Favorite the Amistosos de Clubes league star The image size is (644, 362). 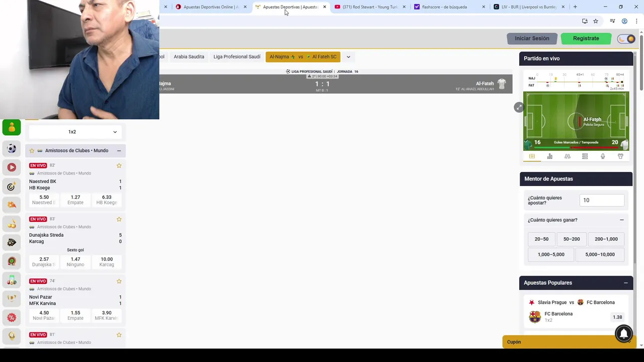tap(32, 150)
